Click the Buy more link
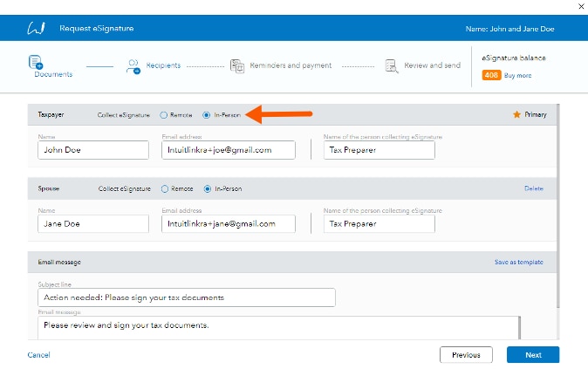 [517, 75]
